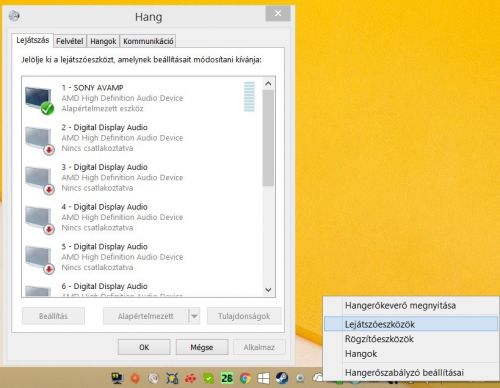Click the OK button

pos(144,347)
